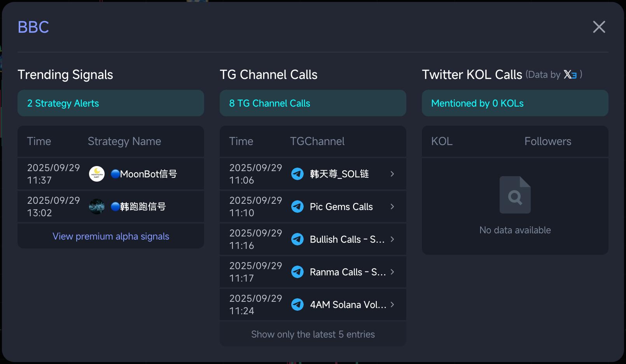Viewport: 626px width, 364px height.
Task: Click the BBC token title
Action: pyautogui.click(x=33, y=27)
